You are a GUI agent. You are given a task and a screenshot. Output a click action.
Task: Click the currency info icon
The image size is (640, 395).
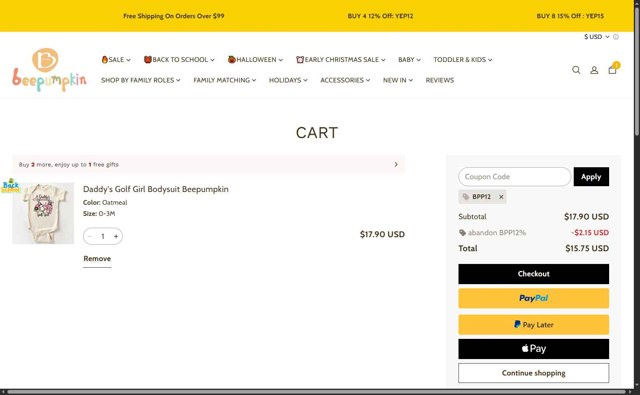(616, 37)
